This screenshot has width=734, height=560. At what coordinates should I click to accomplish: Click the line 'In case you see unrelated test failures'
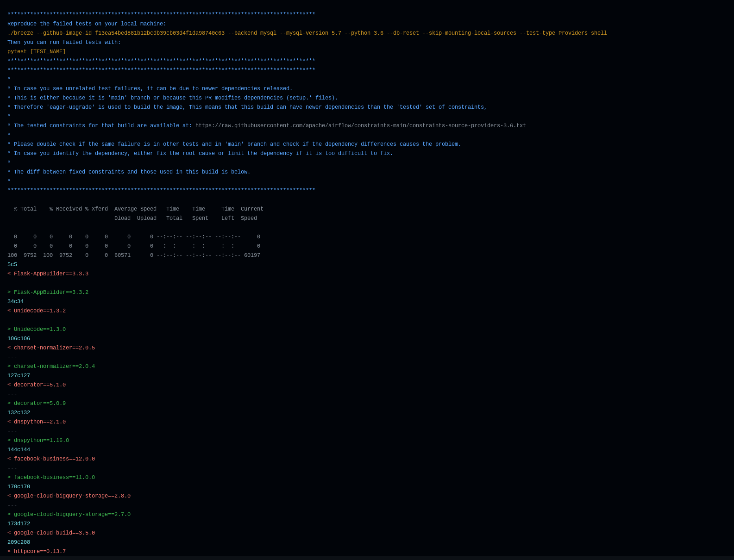point(150,89)
